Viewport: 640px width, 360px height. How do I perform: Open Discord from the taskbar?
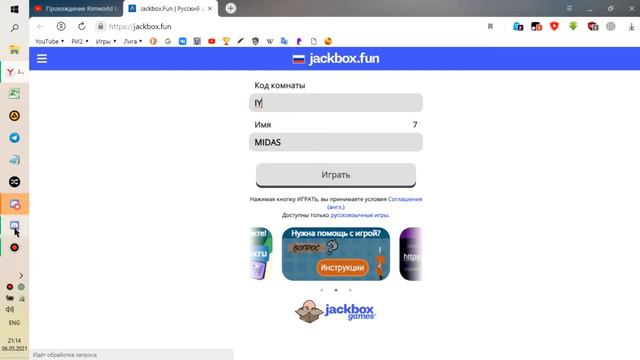tap(14, 225)
